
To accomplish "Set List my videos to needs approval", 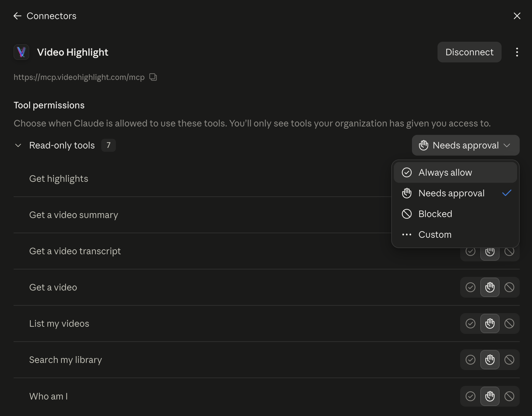I will (x=490, y=323).
